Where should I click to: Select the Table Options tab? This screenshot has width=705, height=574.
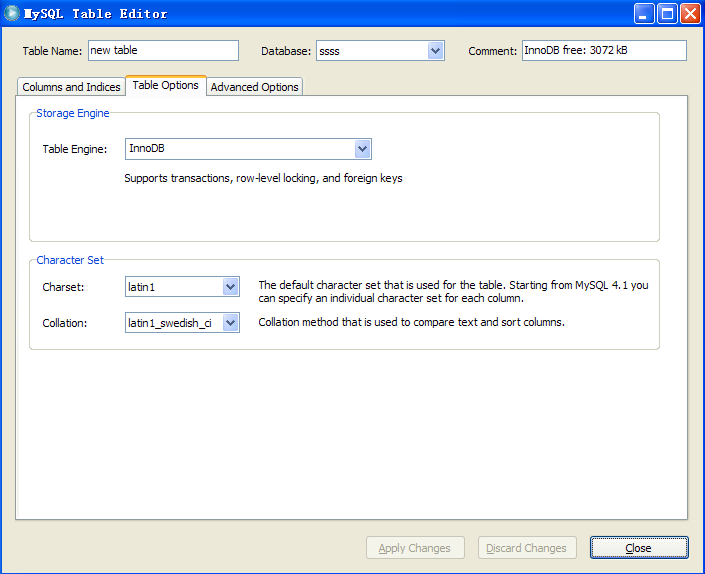(x=166, y=85)
